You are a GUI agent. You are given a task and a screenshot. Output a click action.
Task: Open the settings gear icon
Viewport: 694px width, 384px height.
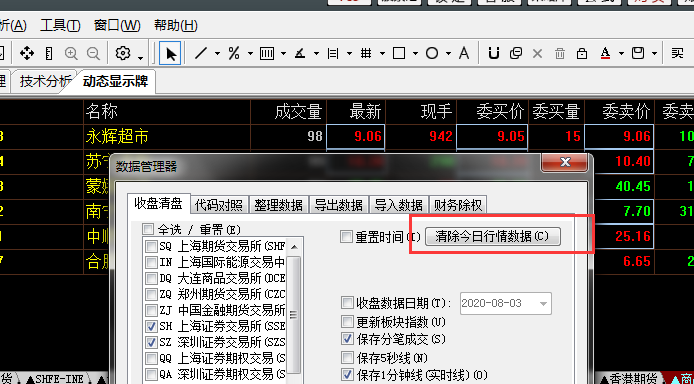tap(123, 54)
